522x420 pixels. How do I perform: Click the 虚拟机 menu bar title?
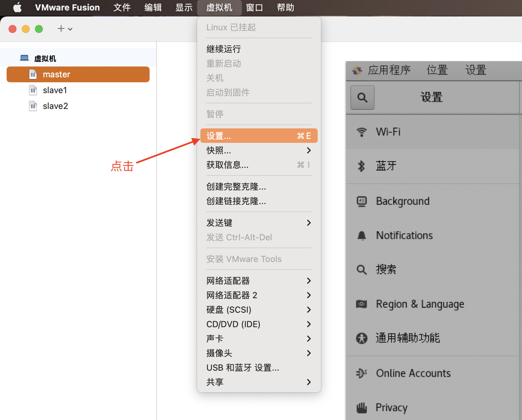pos(219,7)
